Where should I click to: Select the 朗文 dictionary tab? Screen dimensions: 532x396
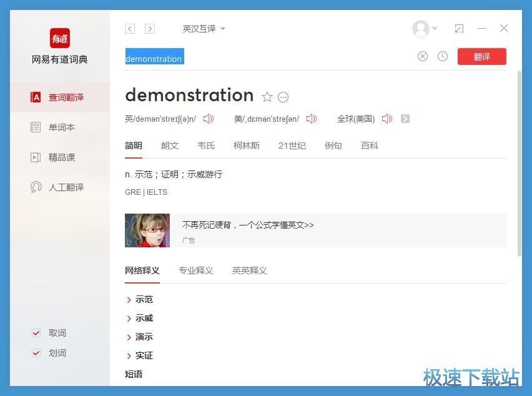coord(170,146)
